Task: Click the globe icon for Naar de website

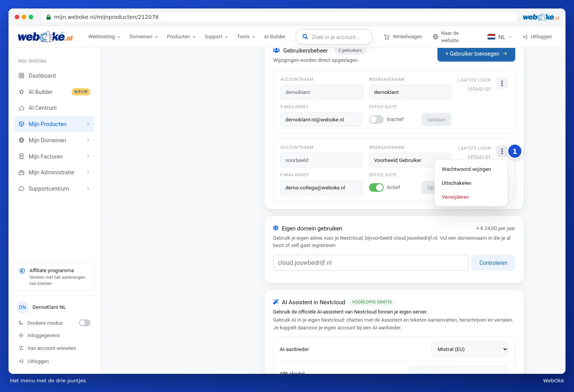Action: point(436,37)
